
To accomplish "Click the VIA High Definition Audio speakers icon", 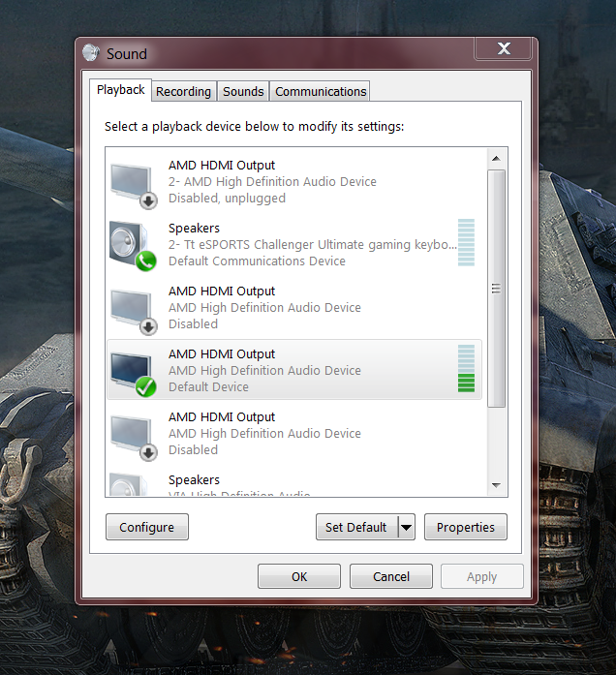I will coord(129,484).
